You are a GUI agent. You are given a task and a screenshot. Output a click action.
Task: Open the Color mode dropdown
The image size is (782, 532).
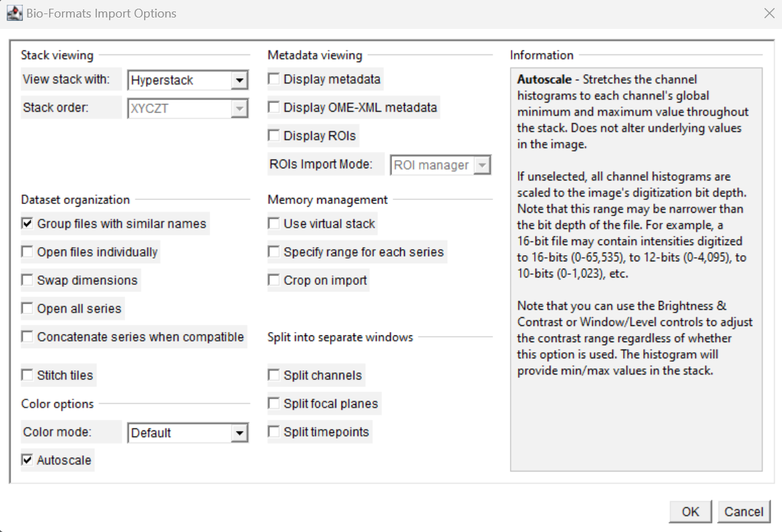tap(188, 432)
